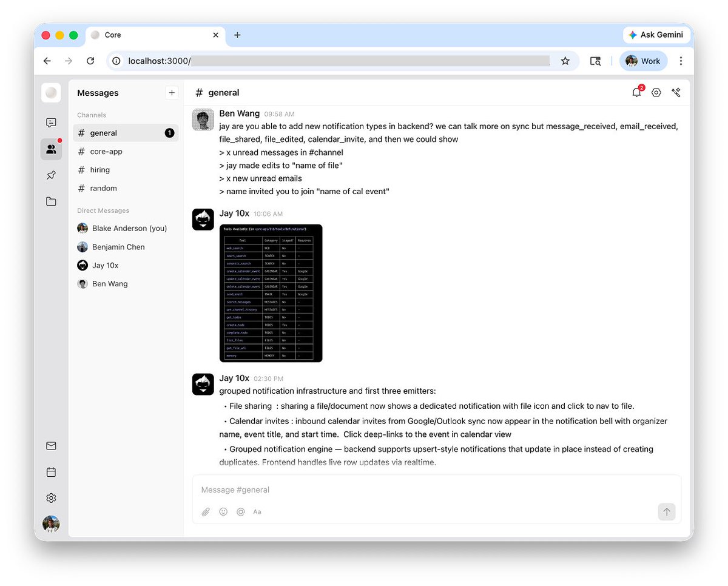Open Benjamin Chen direct message

pyautogui.click(x=126, y=247)
